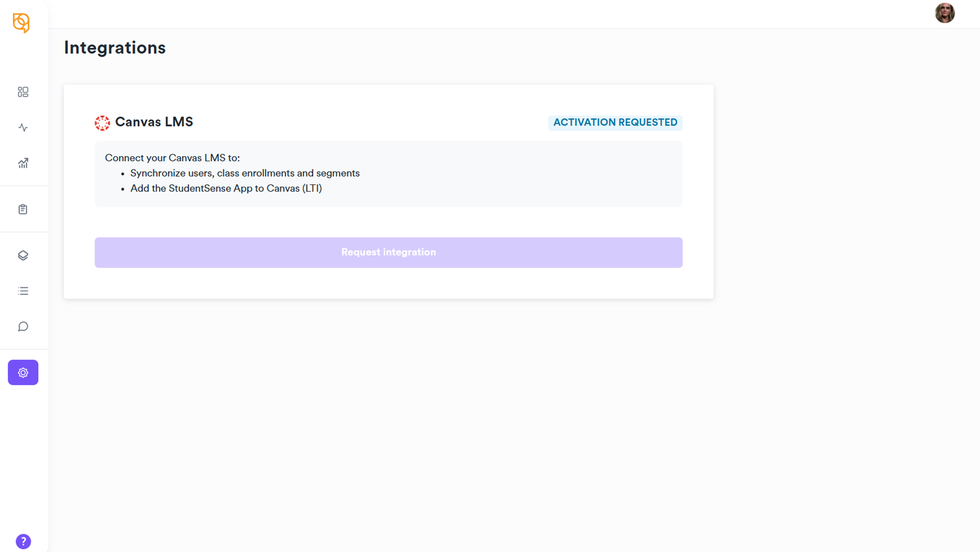980x552 pixels.
Task: Click the Integrations page heading
Action: [x=115, y=48]
